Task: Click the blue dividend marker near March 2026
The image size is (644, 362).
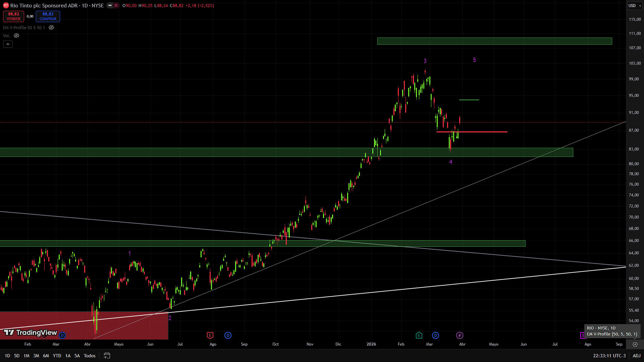Action: pos(435,335)
